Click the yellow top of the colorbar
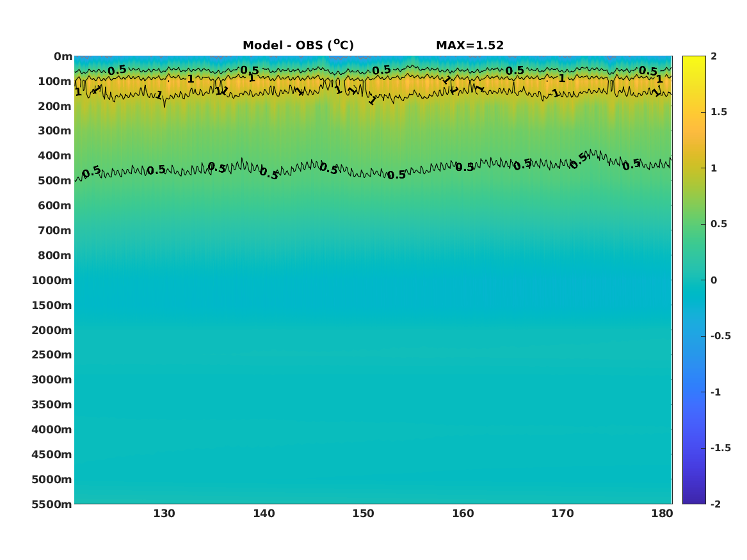This screenshot has width=747, height=560. [x=694, y=61]
